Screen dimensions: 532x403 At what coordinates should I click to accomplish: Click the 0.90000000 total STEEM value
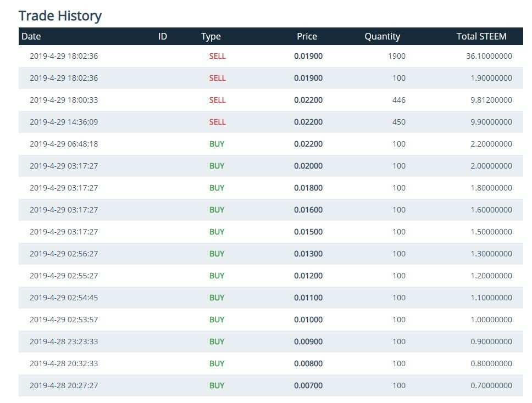pos(491,342)
